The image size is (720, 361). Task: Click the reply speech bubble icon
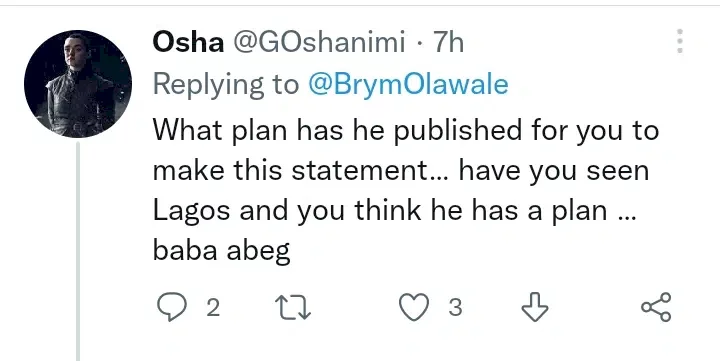(x=172, y=307)
